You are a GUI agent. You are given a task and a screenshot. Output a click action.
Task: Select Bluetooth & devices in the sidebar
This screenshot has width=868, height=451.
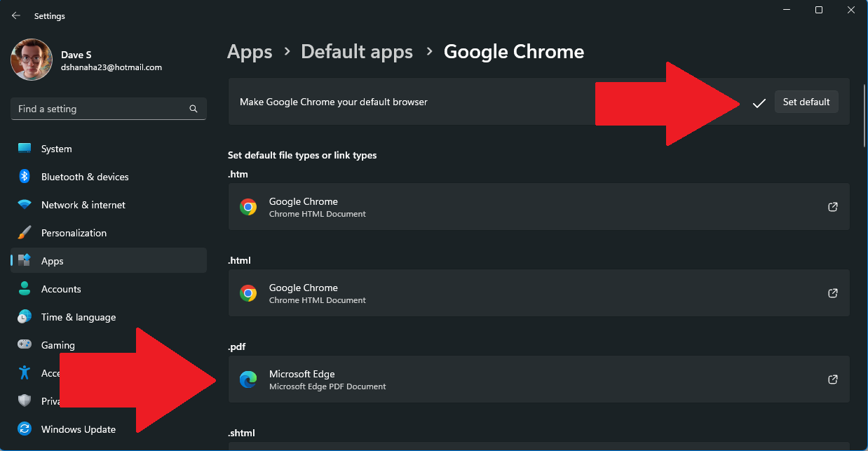pyautogui.click(x=84, y=177)
